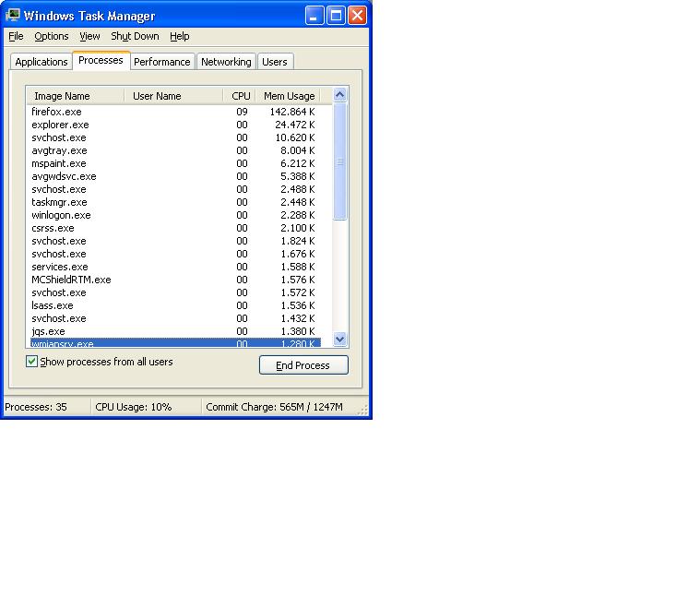The image size is (700, 608).
Task: Click the CPU Usage: 10% status entry
Action: click(x=134, y=407)
